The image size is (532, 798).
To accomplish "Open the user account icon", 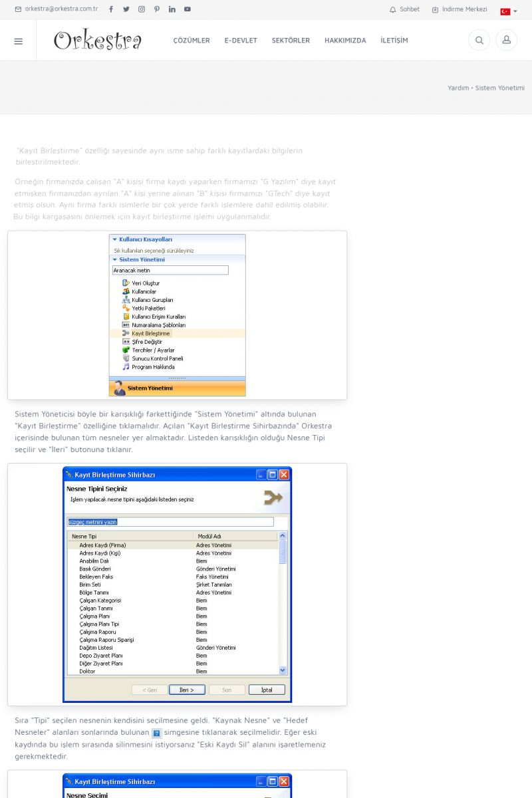I will click(506, 41).
